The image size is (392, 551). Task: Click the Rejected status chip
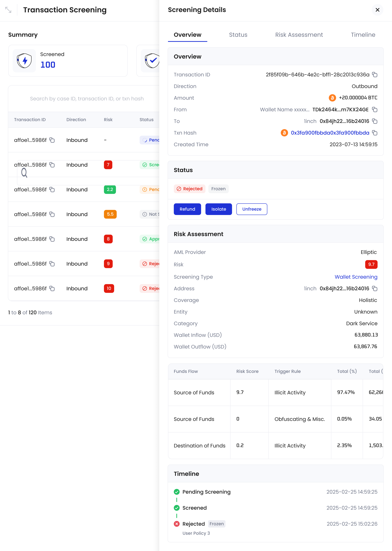[x=189, y=189]
